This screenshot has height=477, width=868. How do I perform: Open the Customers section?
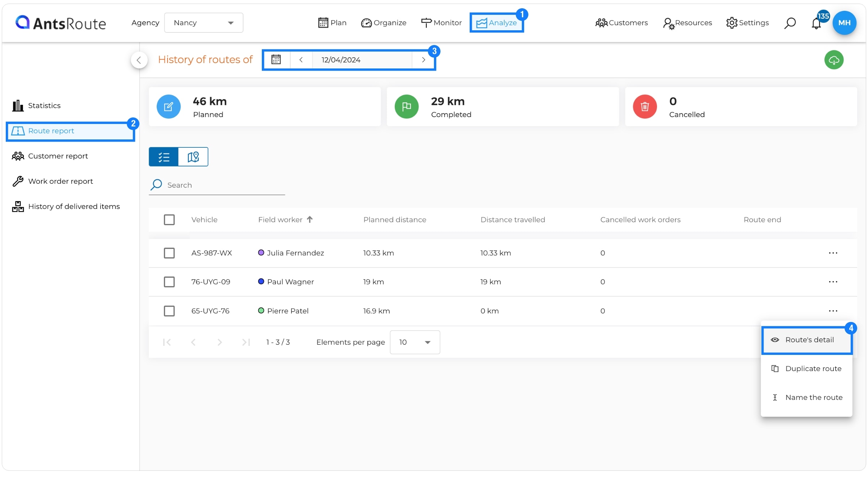click(622, 23)
